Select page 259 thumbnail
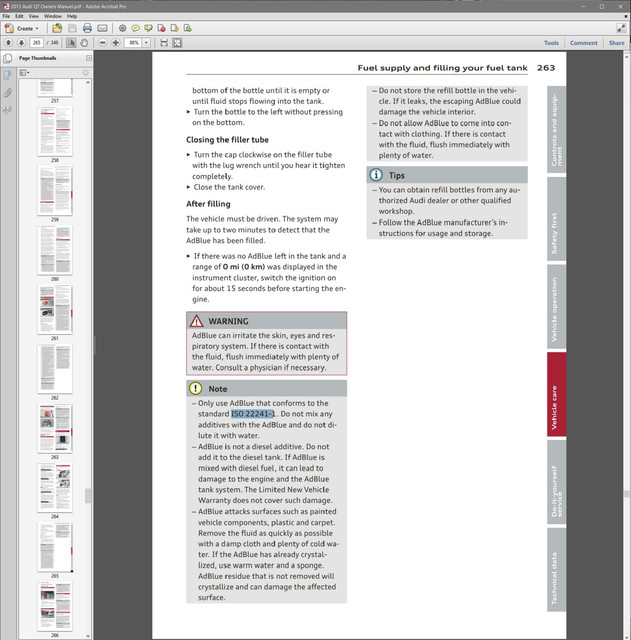Image resolution: width=631 pixels, height=640 pixels. [x=55, y=191]
